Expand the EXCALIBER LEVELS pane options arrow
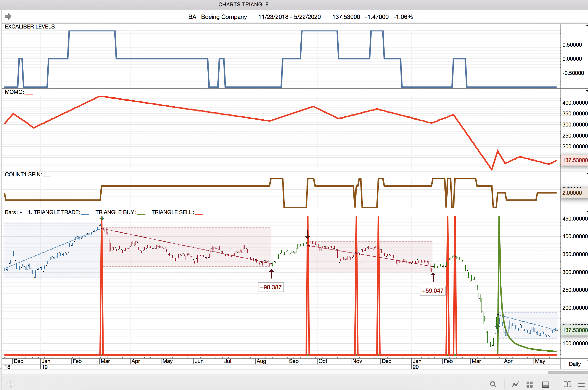Screen dimensions: 588x390 pyautogui.click(x=587, y=26)
